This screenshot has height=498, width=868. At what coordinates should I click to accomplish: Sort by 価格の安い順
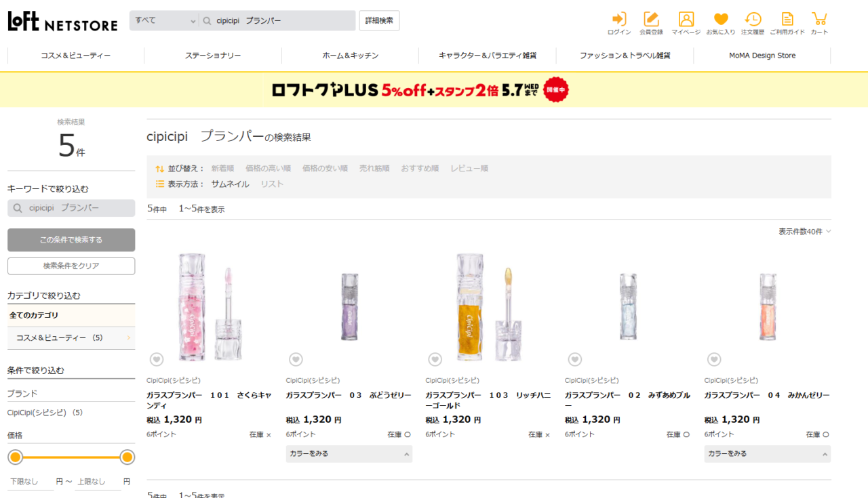click(x=325, y=168)
